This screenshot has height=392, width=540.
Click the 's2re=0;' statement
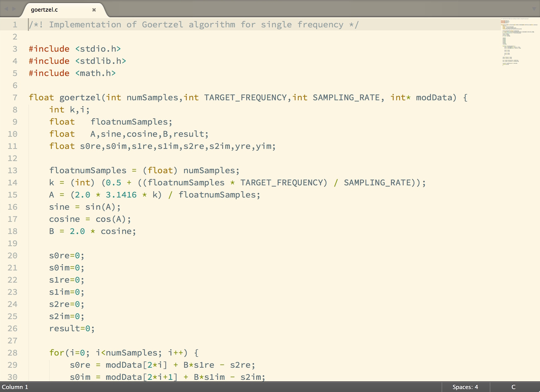click(67, 304)
